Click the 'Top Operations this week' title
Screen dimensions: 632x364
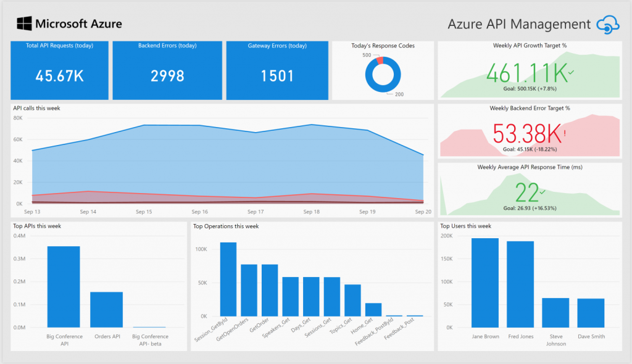[x=226, y=226]
